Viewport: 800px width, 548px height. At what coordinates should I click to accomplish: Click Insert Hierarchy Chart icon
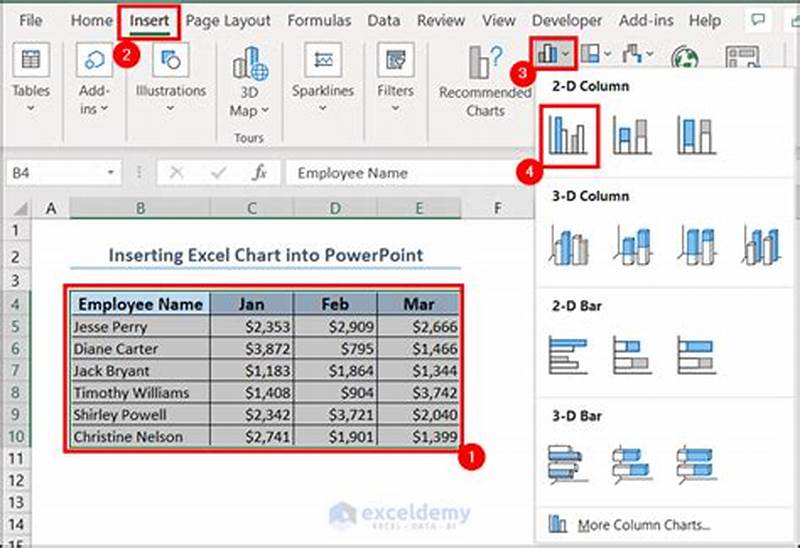(x=591, y=53)
